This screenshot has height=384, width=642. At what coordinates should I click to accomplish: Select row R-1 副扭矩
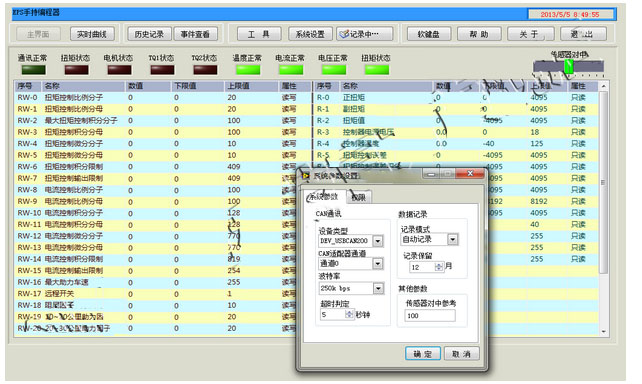click(x=456, y=109)
